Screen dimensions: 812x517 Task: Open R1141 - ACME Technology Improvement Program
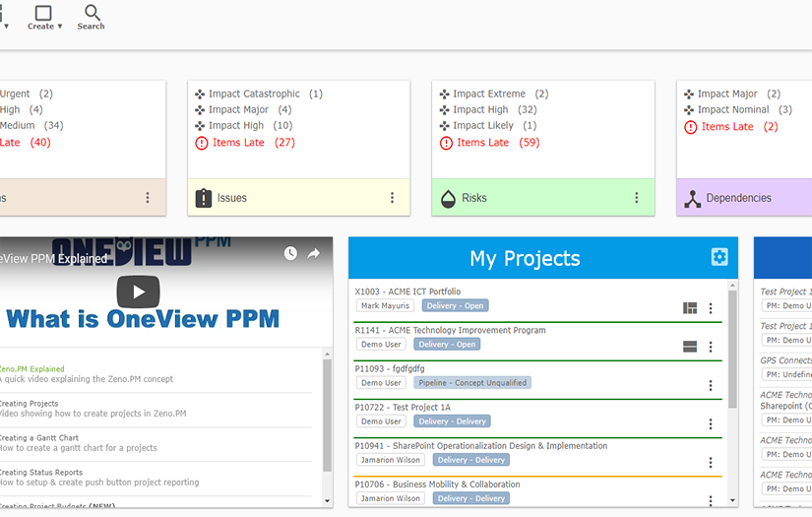450,330
